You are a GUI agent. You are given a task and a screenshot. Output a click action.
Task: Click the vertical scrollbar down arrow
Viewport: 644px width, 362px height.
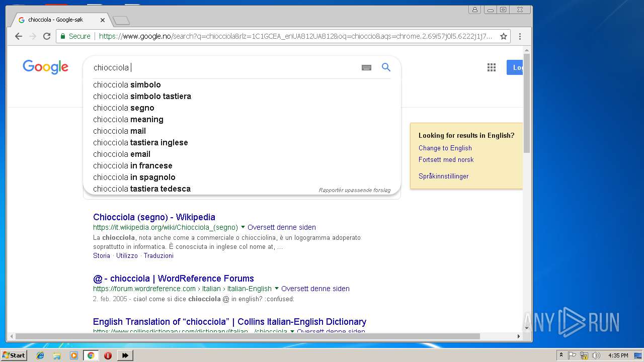pos(527,328)
